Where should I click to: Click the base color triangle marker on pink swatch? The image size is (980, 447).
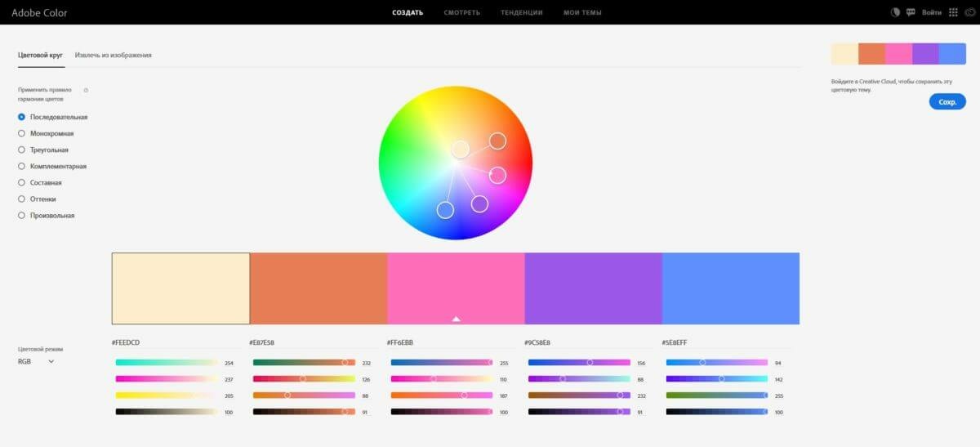tap(456, 319)
